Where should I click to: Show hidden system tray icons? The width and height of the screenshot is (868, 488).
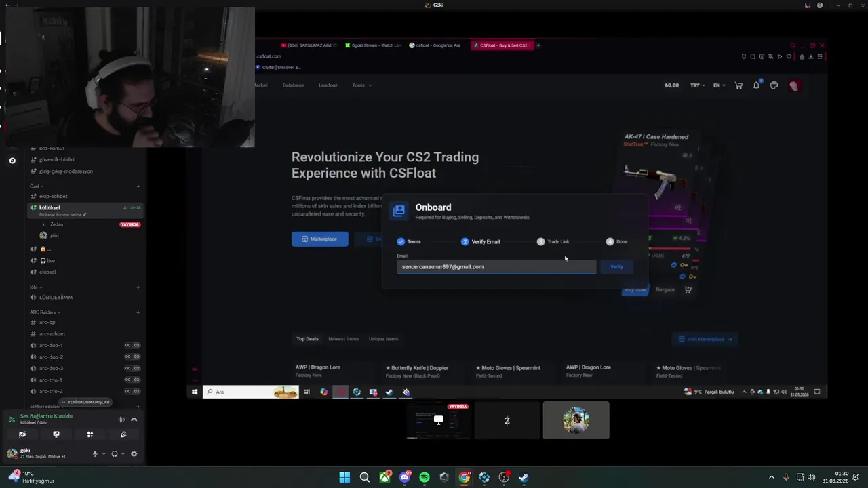click(x=771, y=477)
